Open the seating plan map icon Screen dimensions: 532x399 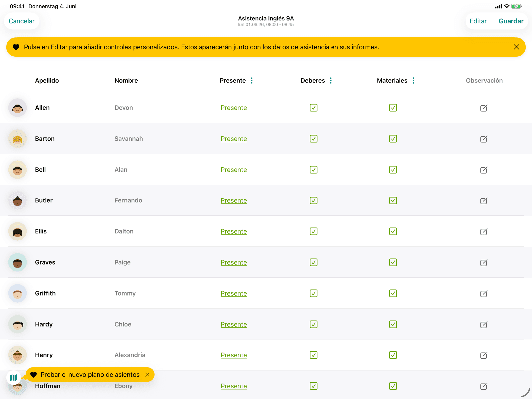[14, 378]
